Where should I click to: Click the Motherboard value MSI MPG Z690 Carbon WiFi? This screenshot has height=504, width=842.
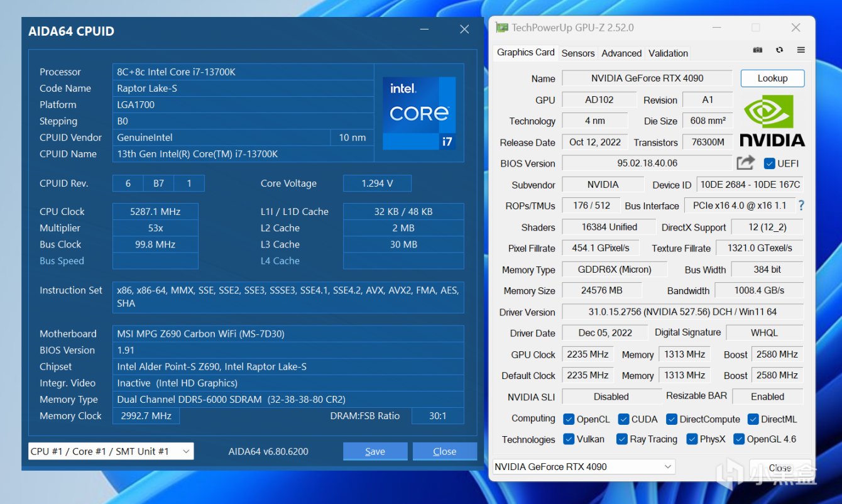point(288,334)
